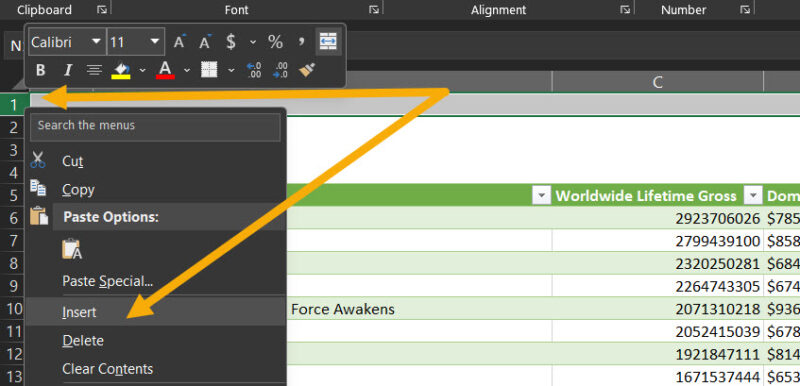Open Font Color dropdown arrow
Screen dimensions: 800x386
pos(187,70)
